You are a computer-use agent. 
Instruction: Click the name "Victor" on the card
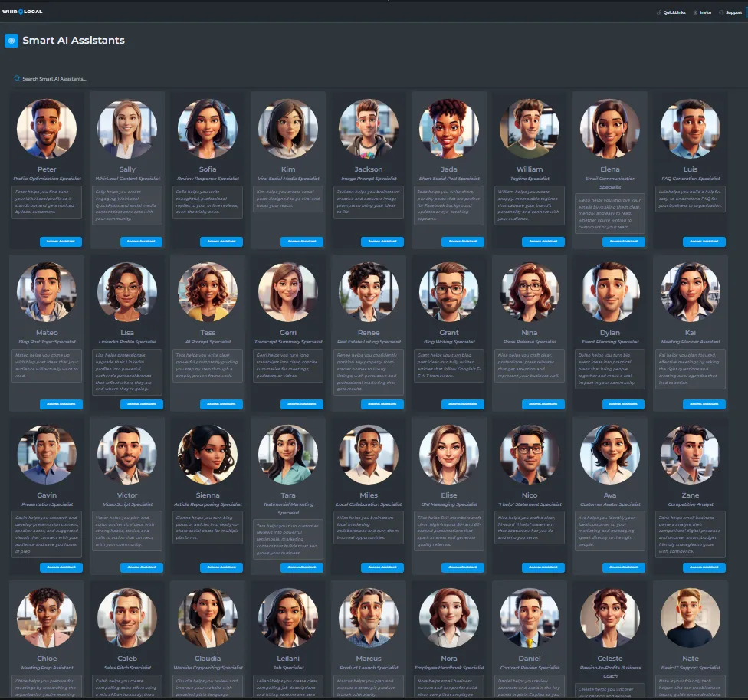[x=127, y=495]
